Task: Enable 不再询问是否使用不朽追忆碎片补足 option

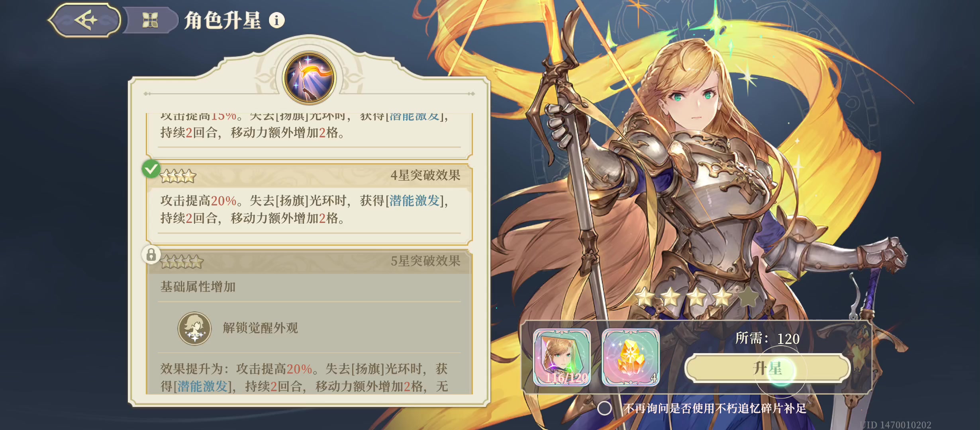Action: (604, 408)
